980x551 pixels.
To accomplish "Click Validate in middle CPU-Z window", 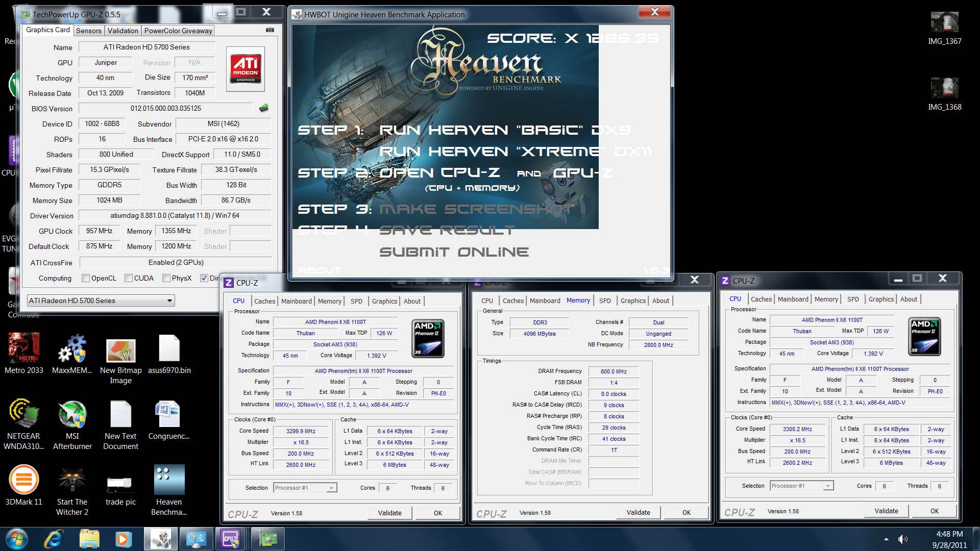I will 639,512.
